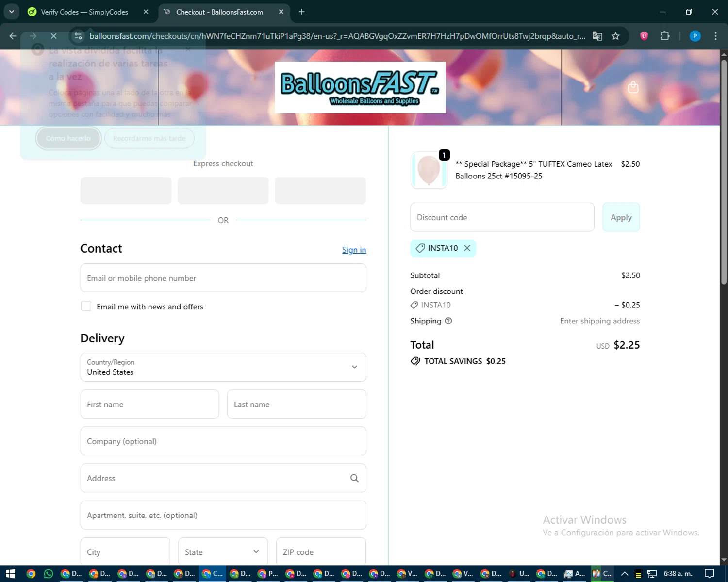Close the Checkout BalloonsFast tab
Screen dimensions: 728x582
coord(281,12)
